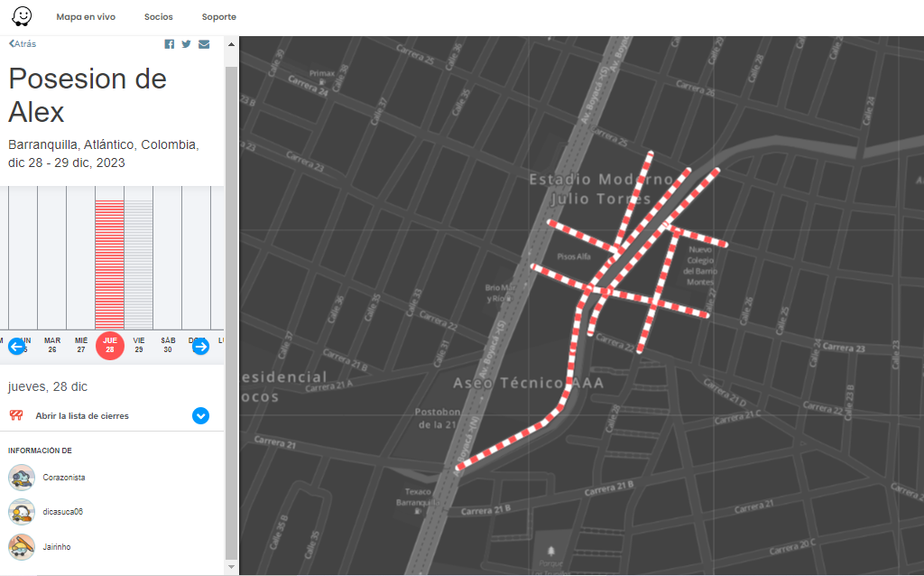
Task: Click the Corazonista contributor name
Action: click(x=64, y=478)
